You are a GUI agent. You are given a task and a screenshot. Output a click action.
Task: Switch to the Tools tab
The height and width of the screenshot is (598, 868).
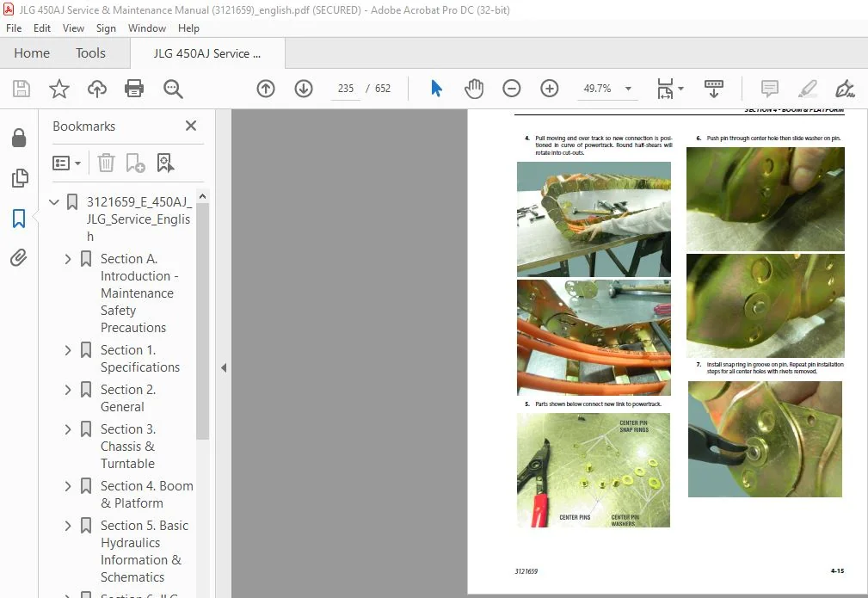pyautogui.click(x=90, y=53)
